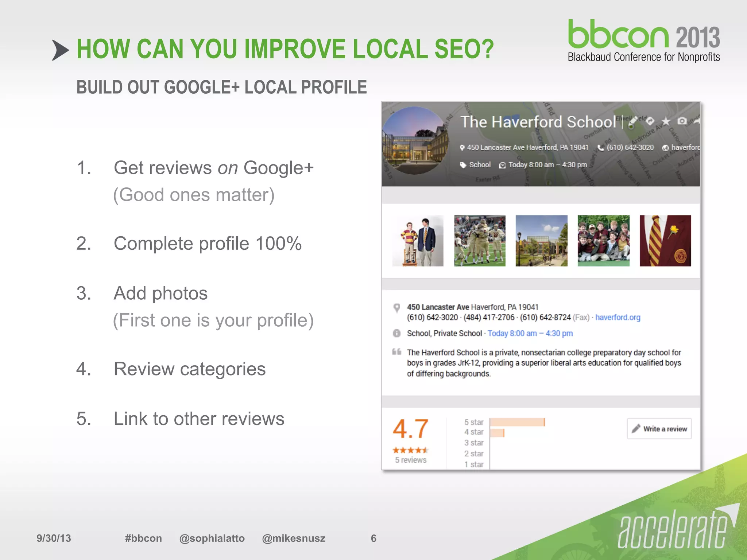Click the 5 reviews count text
747x560 pixels.
[411, 460]
